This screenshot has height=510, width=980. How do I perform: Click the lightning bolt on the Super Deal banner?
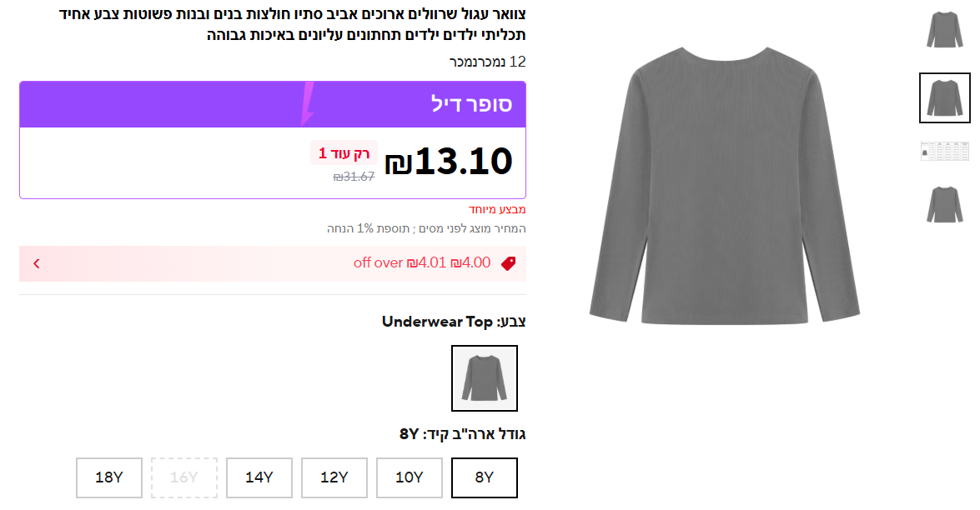coord(306,103)
